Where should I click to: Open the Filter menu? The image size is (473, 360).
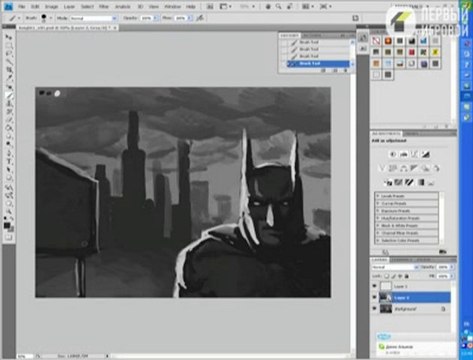coord(104,7)
